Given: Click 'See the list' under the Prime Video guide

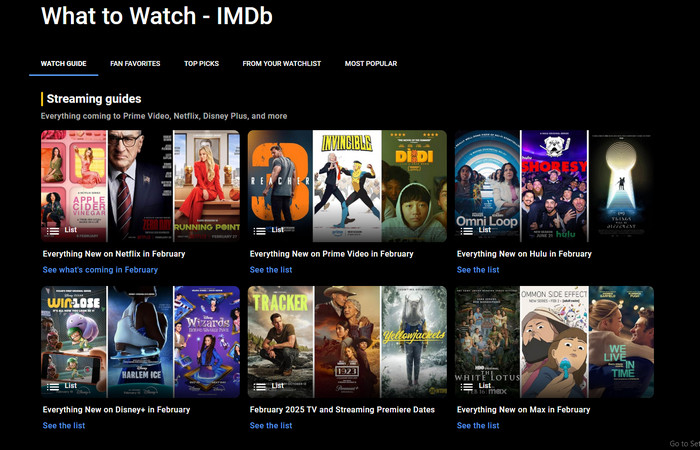Looking at the screenshot, I should (x=271, y=270).
